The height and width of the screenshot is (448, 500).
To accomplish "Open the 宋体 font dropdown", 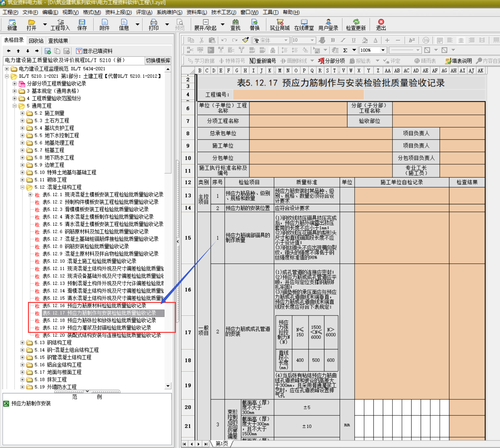I will point(286,40).
